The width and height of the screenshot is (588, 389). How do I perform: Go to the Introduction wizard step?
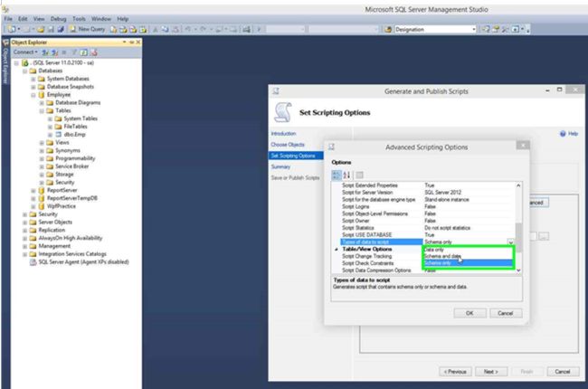click(x=283, y=134)
